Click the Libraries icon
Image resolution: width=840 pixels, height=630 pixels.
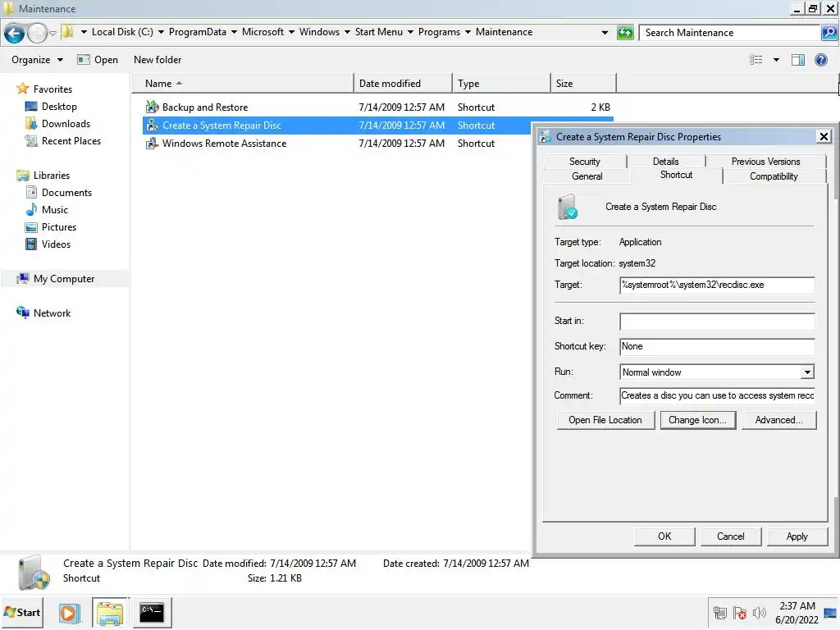(22, 176)
